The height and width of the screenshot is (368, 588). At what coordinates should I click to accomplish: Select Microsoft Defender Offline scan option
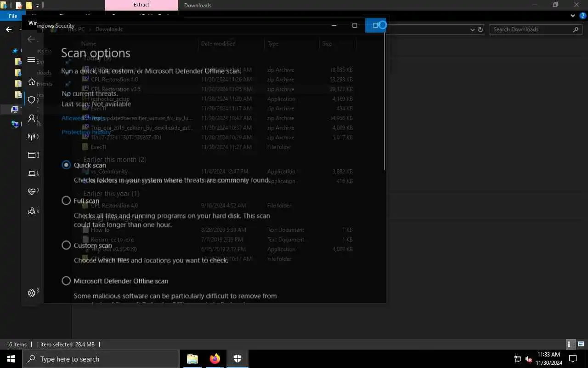66,281
